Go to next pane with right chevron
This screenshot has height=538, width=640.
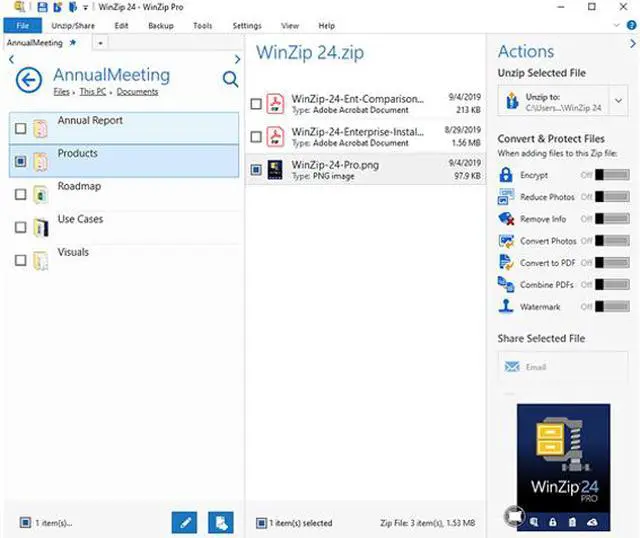pos(237,60)
